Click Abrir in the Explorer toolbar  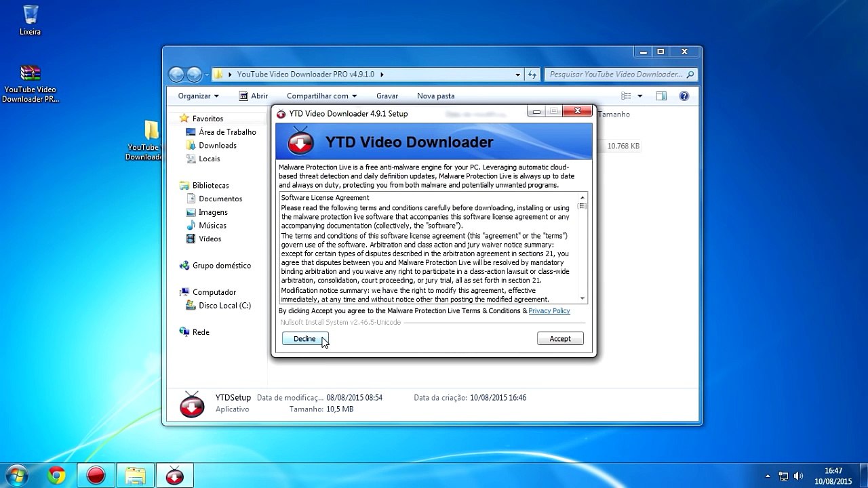[254, 96]
